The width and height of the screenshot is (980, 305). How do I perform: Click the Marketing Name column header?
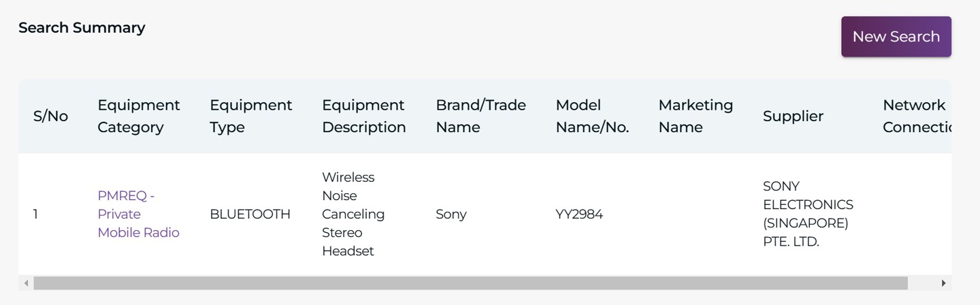696,116
